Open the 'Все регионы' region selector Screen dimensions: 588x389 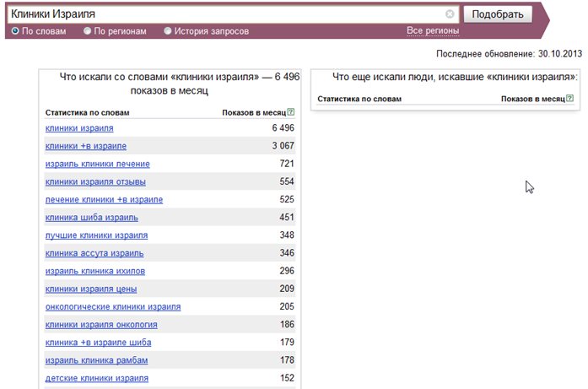tap(433, 30)
